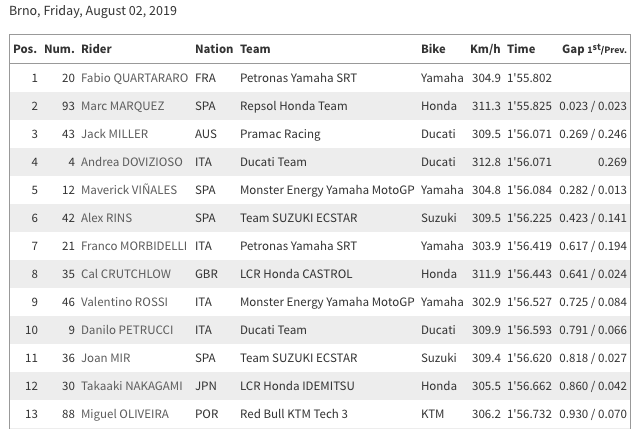Click the Pramac Racing team cell
Screen dimensions: 637x429
281,133
